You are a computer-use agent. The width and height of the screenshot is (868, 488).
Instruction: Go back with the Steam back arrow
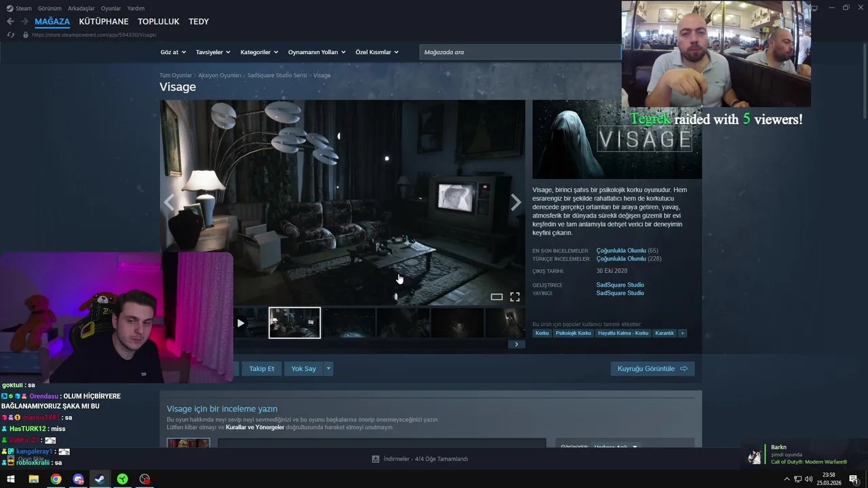click(x=10, y=22)
